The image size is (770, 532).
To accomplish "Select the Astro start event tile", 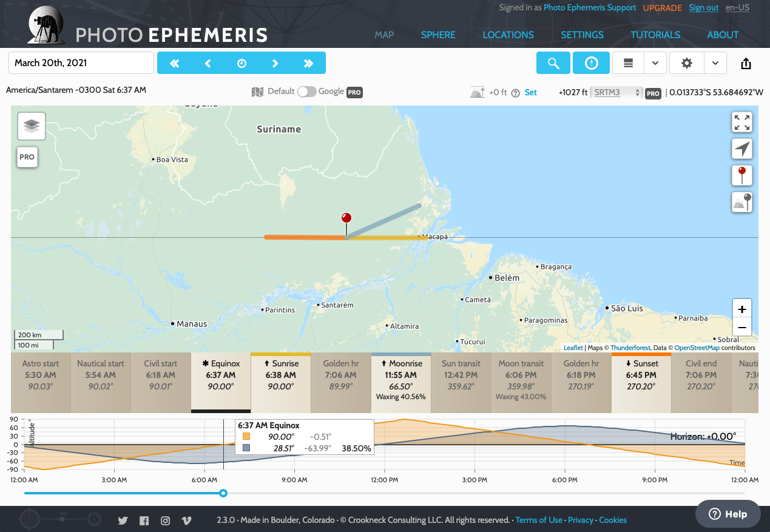I will click(41, 383).
